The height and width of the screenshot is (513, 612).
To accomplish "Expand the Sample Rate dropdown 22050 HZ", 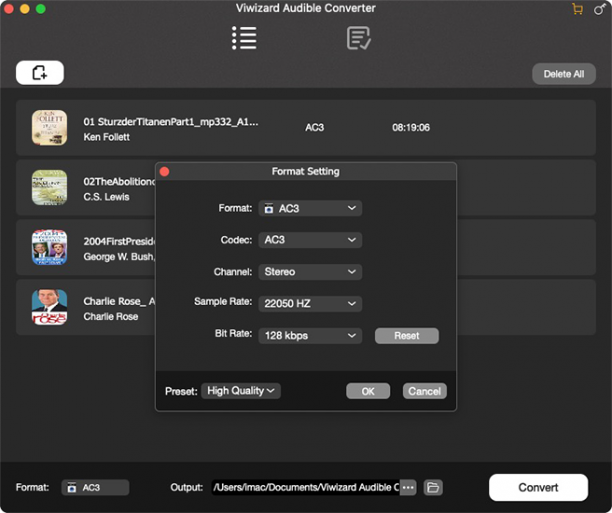I will [310, 303].
